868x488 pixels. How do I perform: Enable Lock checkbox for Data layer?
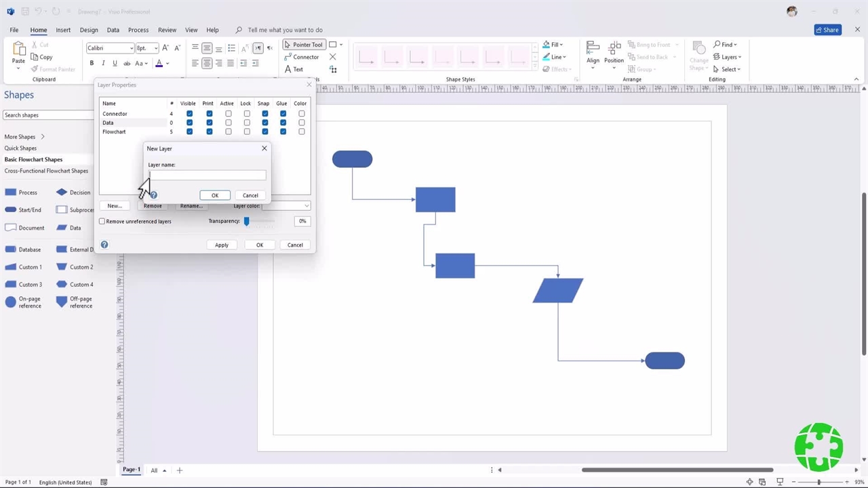[247, 123]
